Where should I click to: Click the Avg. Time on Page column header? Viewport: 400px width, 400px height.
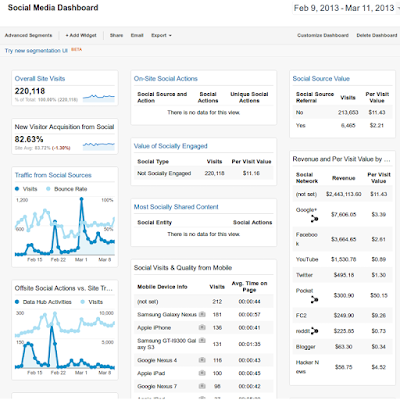(x=249, y=287)
